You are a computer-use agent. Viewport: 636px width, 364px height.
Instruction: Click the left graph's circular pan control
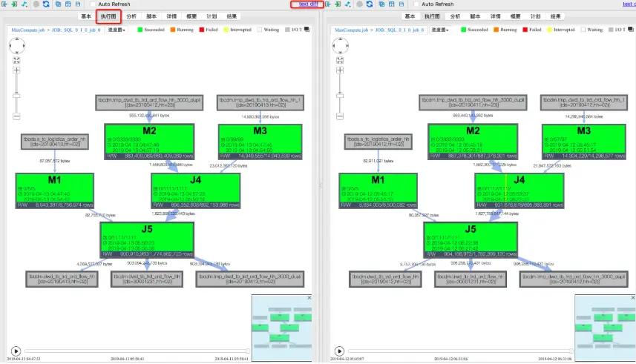click(16, 45)
